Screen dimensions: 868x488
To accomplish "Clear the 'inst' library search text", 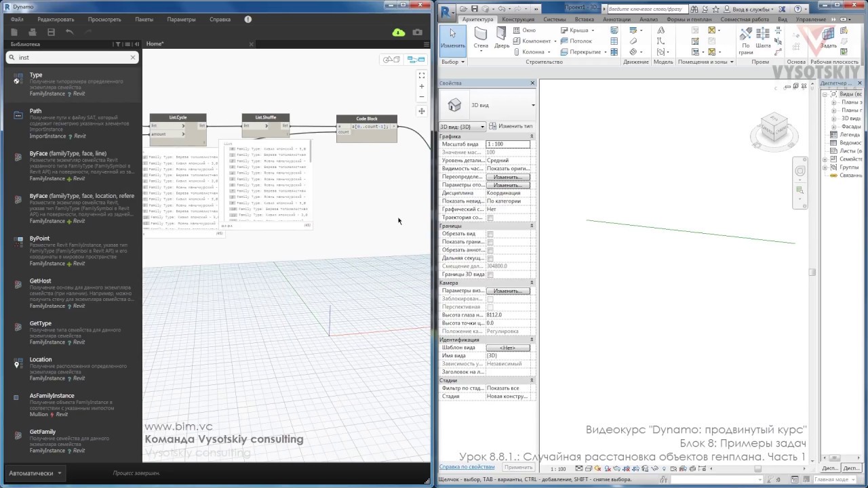I will click(x=133, y=58).
